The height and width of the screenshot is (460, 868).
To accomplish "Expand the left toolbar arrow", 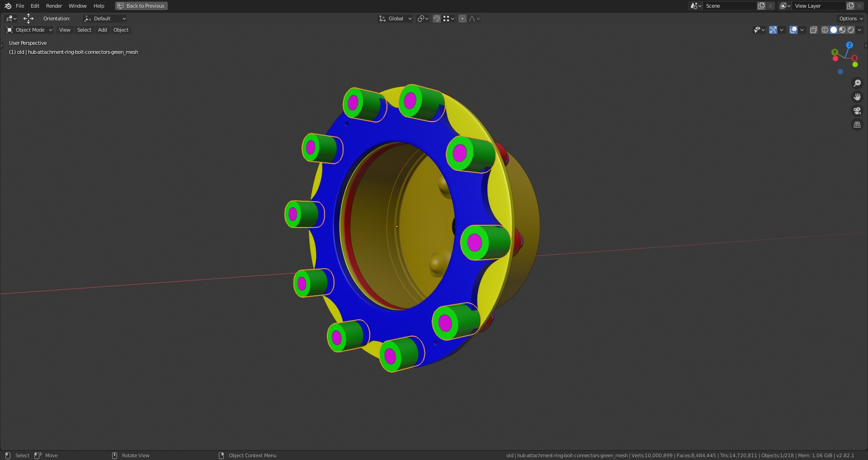I will pyautogui.click(x=2, y=45).
